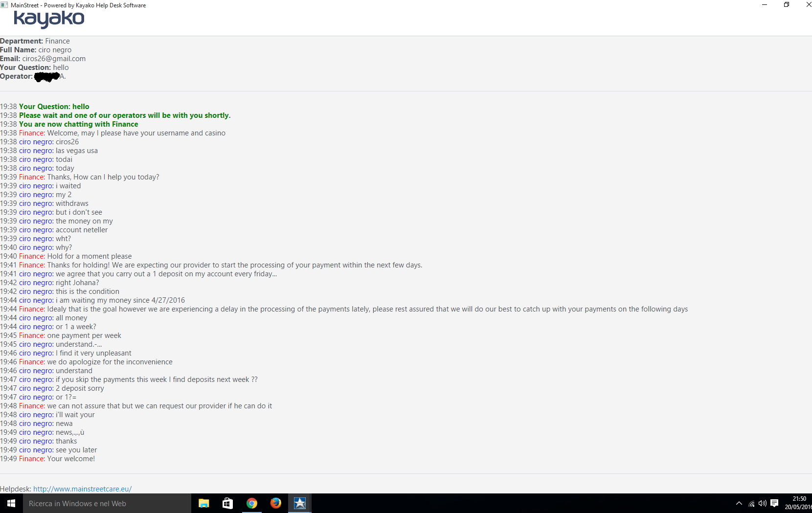The width and height of the screenshot is (812, 513).
Task: Click the 'Your Question: hello' header line
Action: click(34, 67)
